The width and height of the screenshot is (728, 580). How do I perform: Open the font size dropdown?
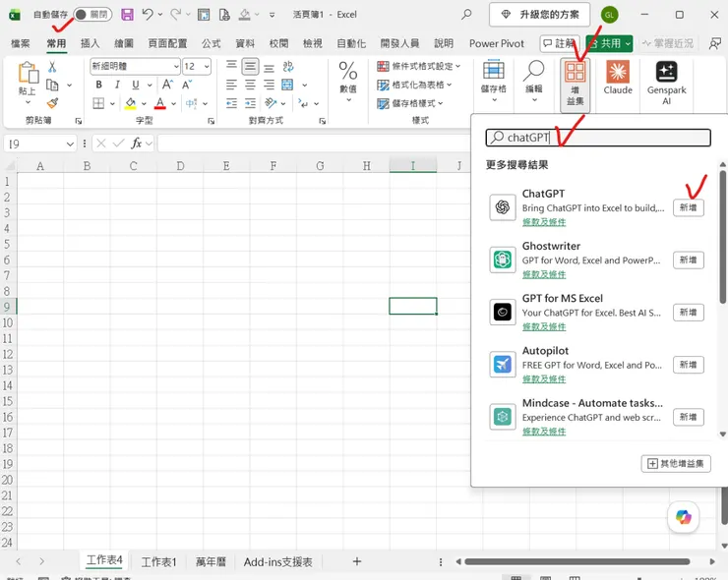coord(207,66)
